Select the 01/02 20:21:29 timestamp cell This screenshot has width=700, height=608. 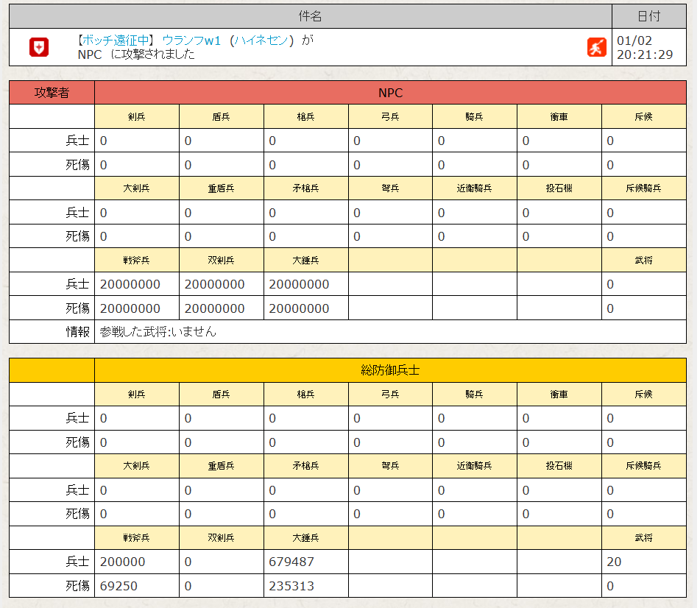(x=645, y=47)
